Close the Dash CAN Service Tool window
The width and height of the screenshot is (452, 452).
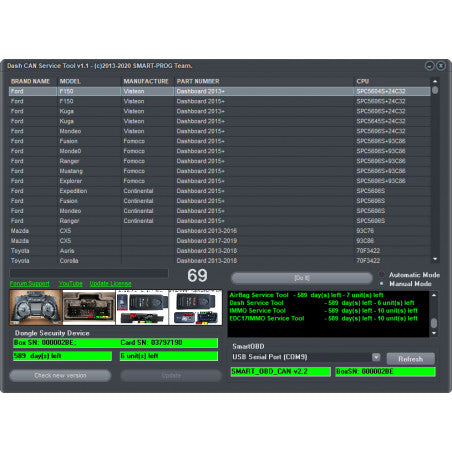(x=441, y=66)
